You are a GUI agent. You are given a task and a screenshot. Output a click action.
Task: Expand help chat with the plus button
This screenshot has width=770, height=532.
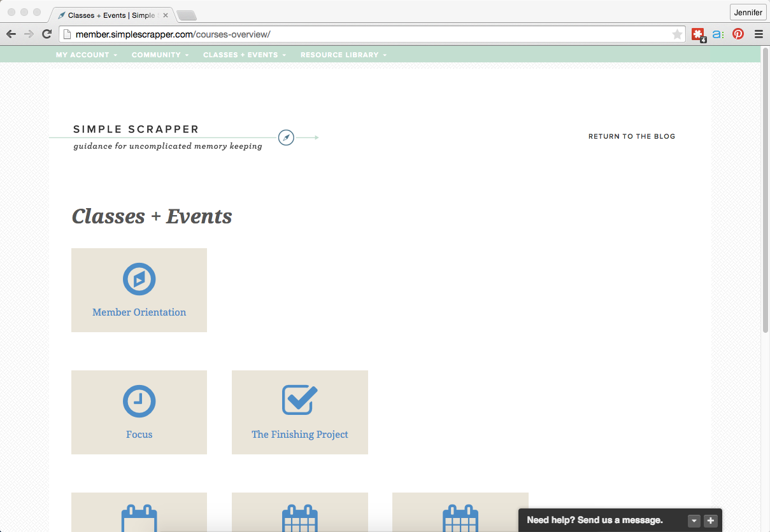[711, 521]
